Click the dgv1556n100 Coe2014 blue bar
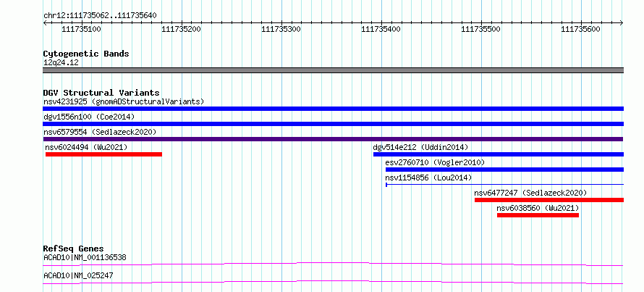 333,124
